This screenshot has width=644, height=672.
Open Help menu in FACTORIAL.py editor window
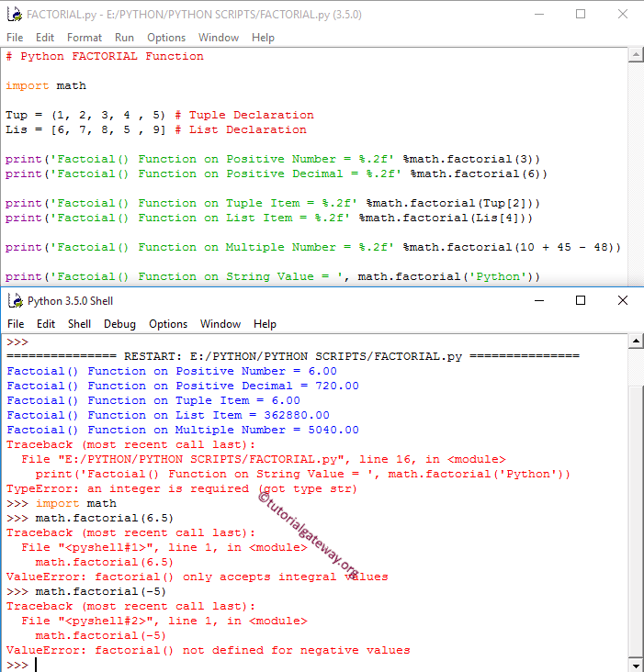coord(263,38)
